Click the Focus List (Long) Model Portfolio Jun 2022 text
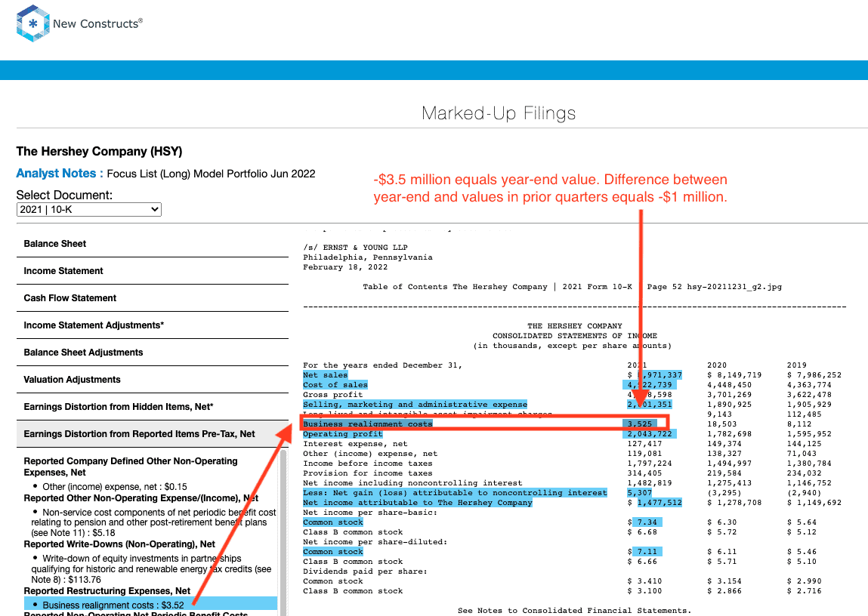Viewport: 868px width, 616px height. (x=211, y=174)
